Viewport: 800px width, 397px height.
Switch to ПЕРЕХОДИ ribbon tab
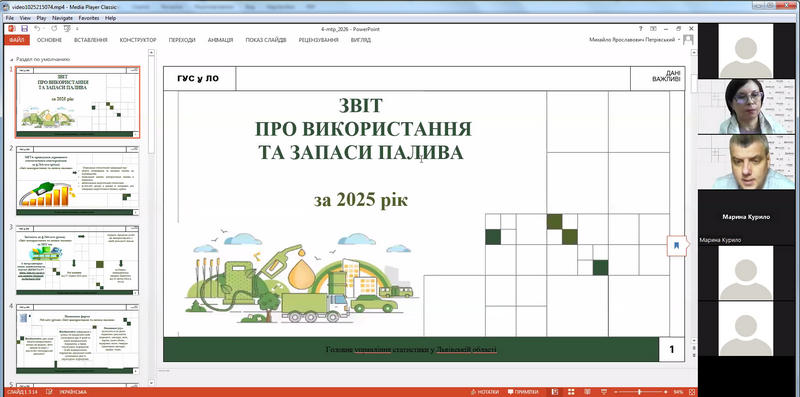[182, 40]
